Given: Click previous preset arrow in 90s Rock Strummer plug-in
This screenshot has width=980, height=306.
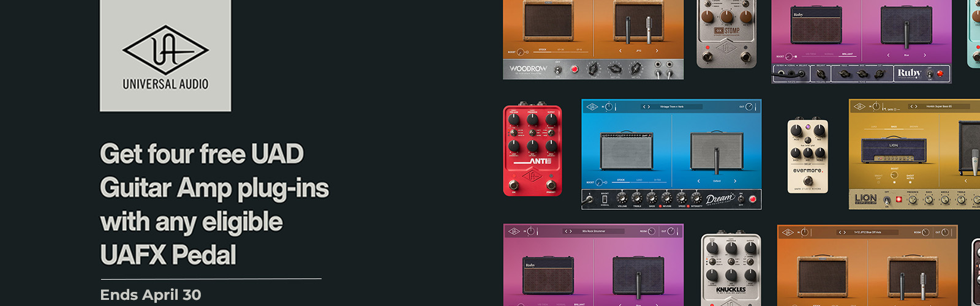Looking at the screenshot, I should 566,231.
